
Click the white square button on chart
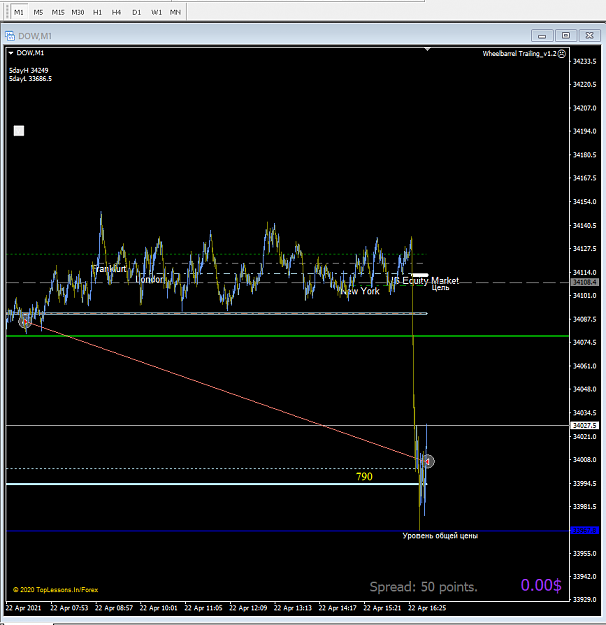pyautogui.click(x=19, y=131)
